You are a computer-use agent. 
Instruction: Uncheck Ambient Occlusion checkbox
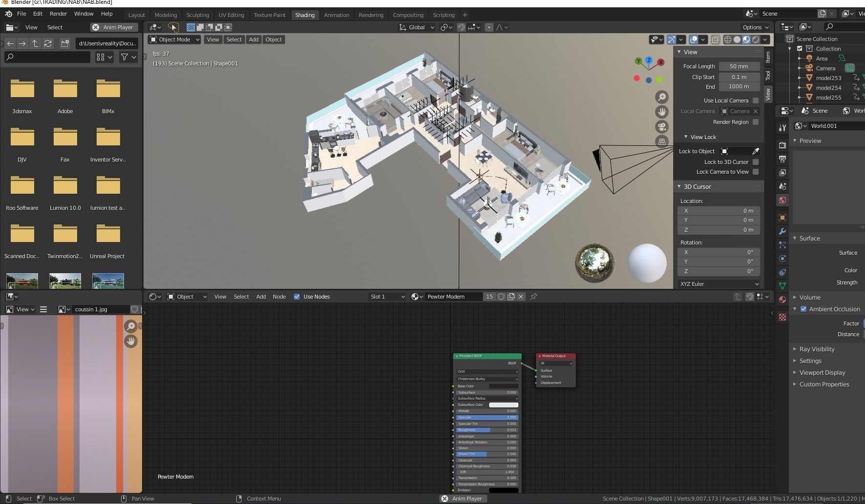(x=803, y=309)
